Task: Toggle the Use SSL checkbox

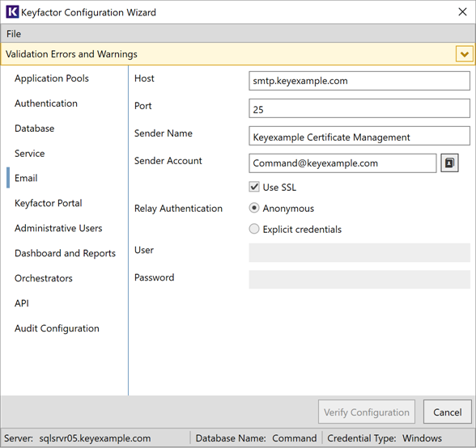Action: [254, 187]
